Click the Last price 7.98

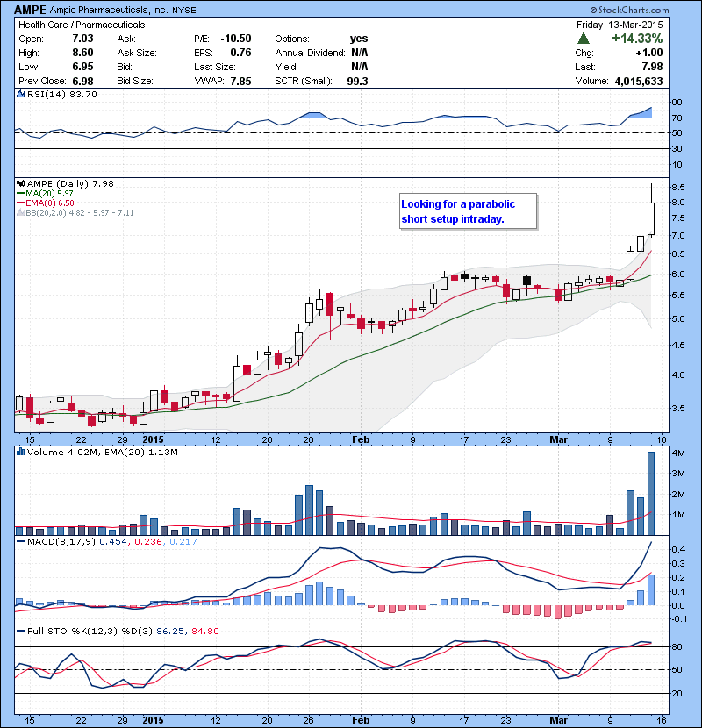tap(652, 67)
